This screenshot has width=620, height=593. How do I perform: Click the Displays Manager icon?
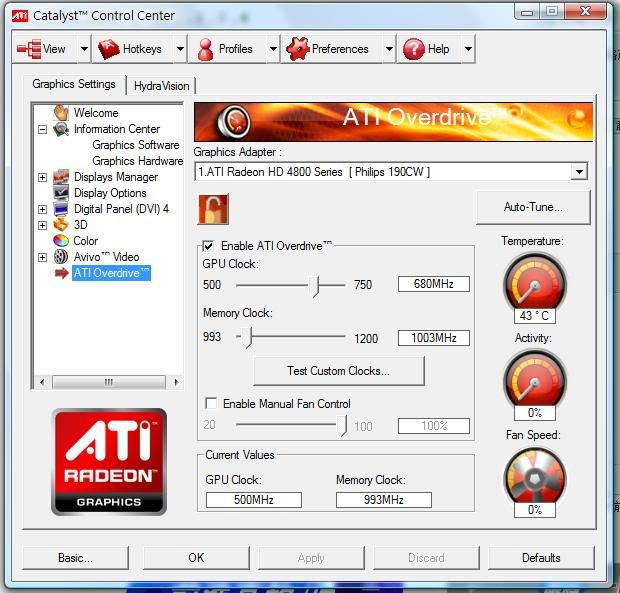[x=61, y=177]
